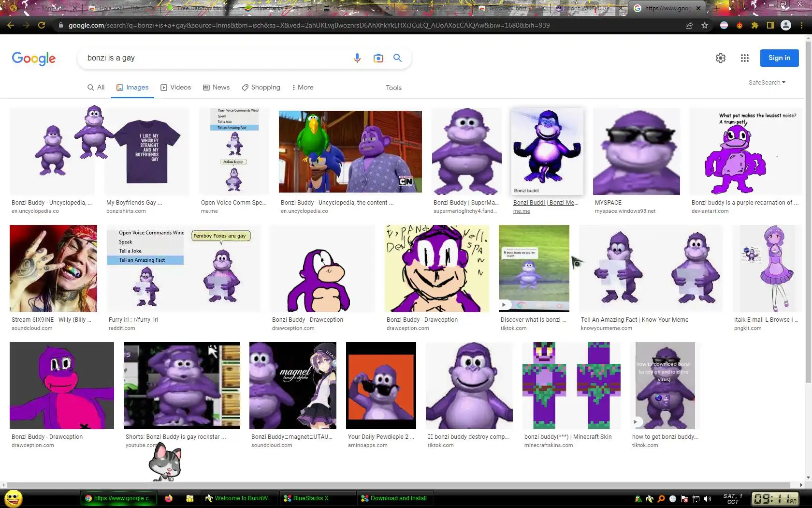The width and height of the screenshot is (812, 508).
Task: Open the Discover what is bonzi TikTok thumbnail
Action: pos(534,269)
